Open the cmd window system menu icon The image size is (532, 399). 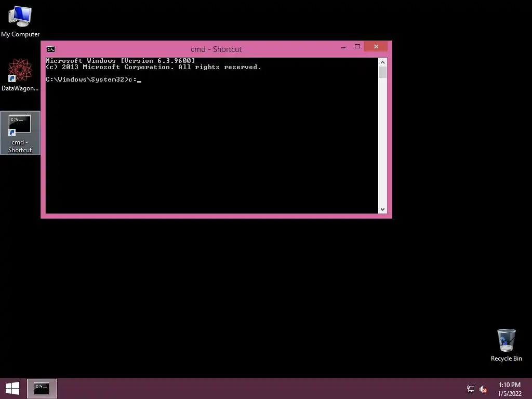pos(51,49)
